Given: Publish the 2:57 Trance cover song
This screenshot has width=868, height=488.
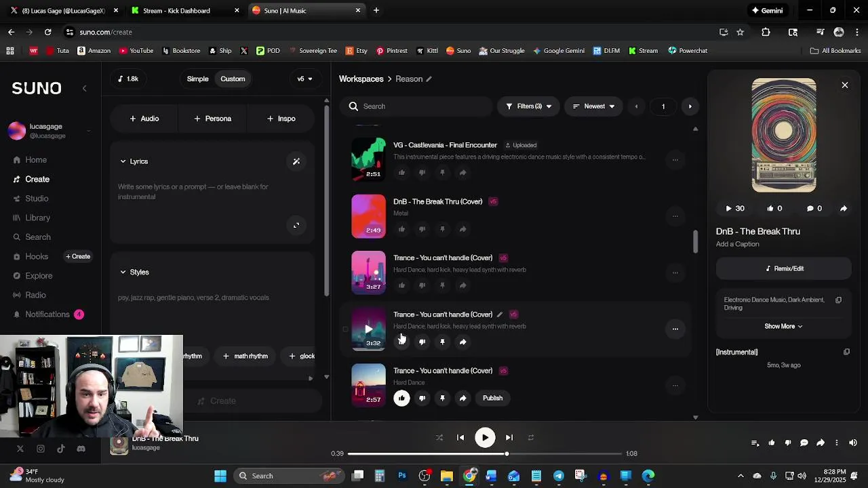Looking at the screenshot, I should pyautogui.click(x=492, y=399).
